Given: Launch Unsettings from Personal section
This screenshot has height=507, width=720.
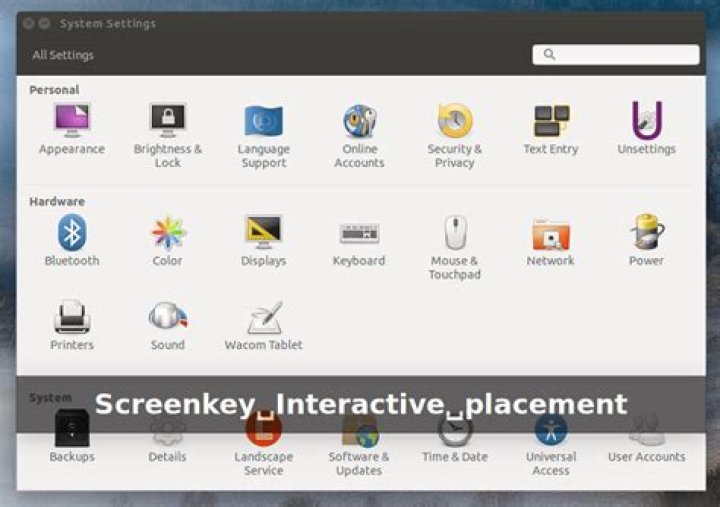Looking at the screenshot, I should (647, 128).
